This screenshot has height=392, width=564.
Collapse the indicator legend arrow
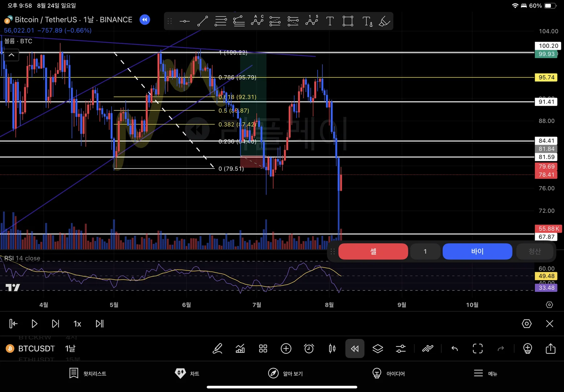[12, 55]
